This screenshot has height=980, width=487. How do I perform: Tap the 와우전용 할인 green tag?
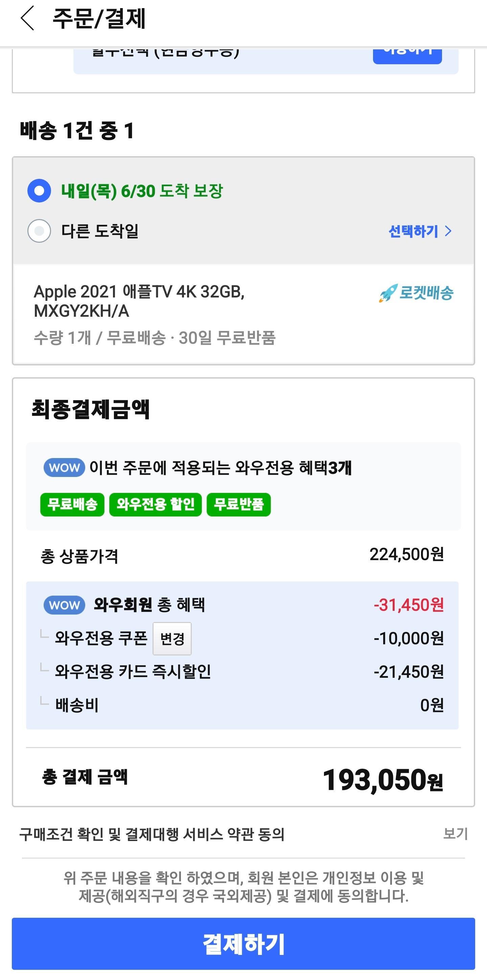click(x=155, y=504)
